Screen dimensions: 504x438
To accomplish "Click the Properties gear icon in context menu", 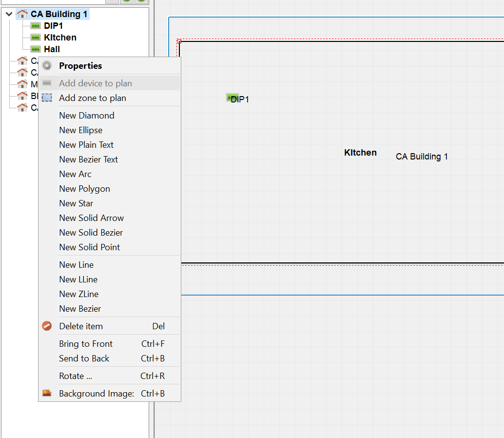I will [47, 66].
